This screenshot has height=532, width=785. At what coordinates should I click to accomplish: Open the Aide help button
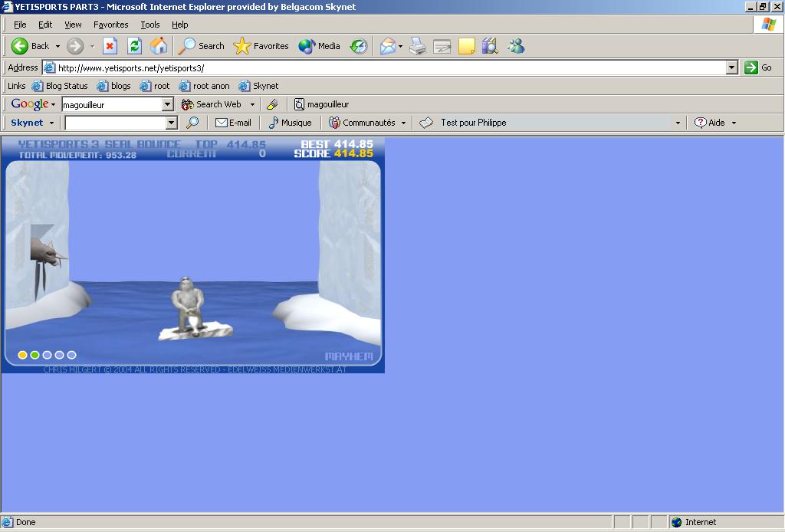point(710,123)
